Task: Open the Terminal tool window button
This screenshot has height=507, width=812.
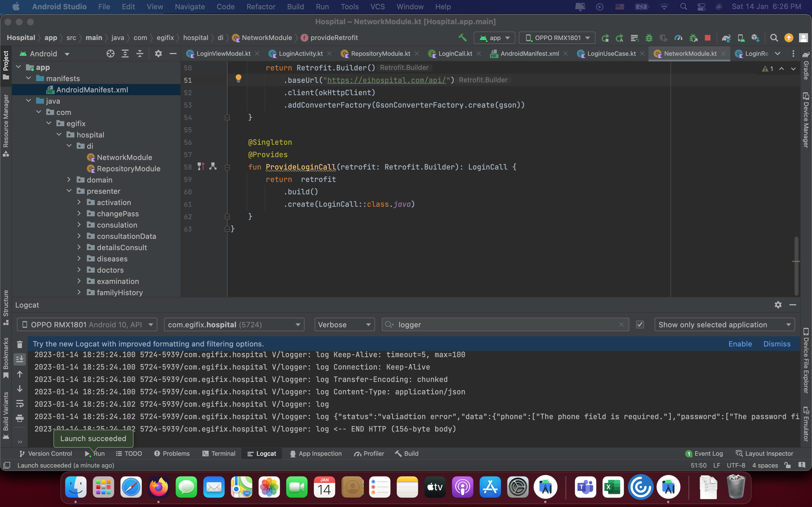Action: coord(219,453)
